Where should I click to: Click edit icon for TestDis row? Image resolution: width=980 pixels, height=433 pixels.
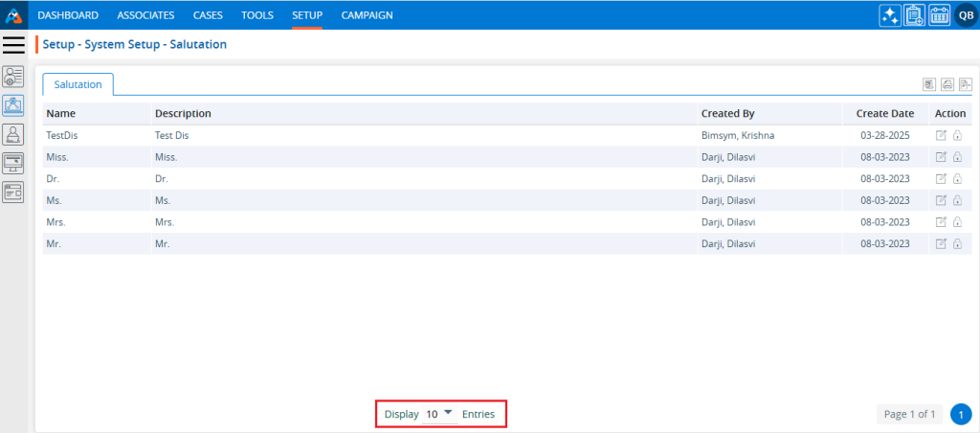click(941, 136)
